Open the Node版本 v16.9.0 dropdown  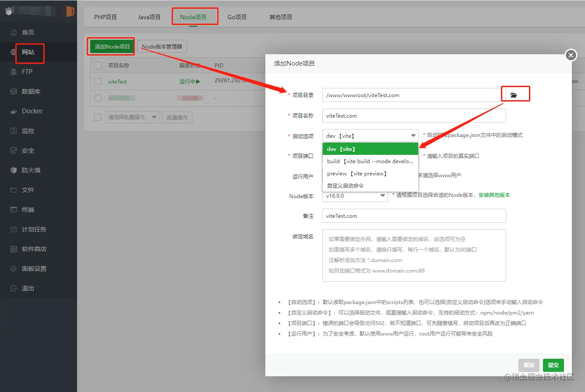(355, 196)
